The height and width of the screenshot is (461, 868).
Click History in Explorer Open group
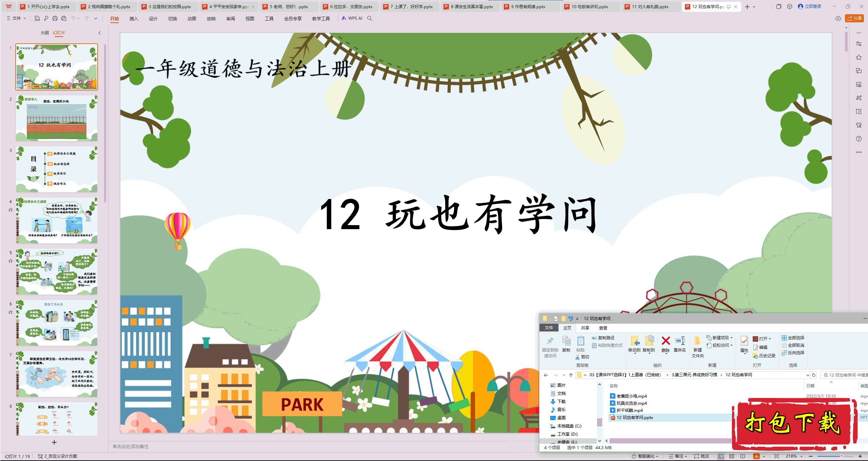click(764, 356)
